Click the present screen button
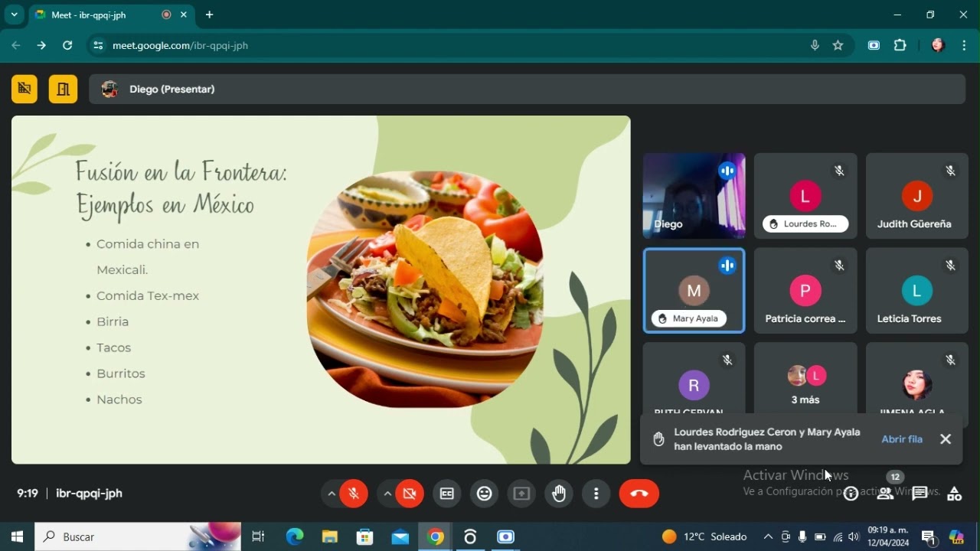 tap(521, 494)
